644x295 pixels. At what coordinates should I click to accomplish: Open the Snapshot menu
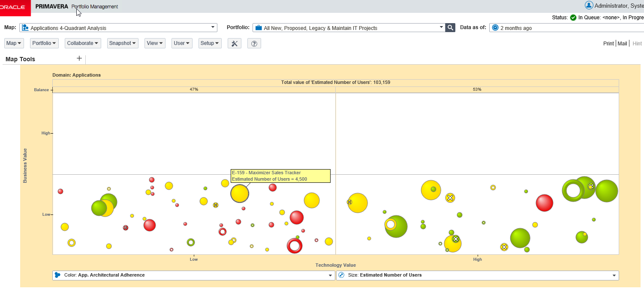coord(123,43)
